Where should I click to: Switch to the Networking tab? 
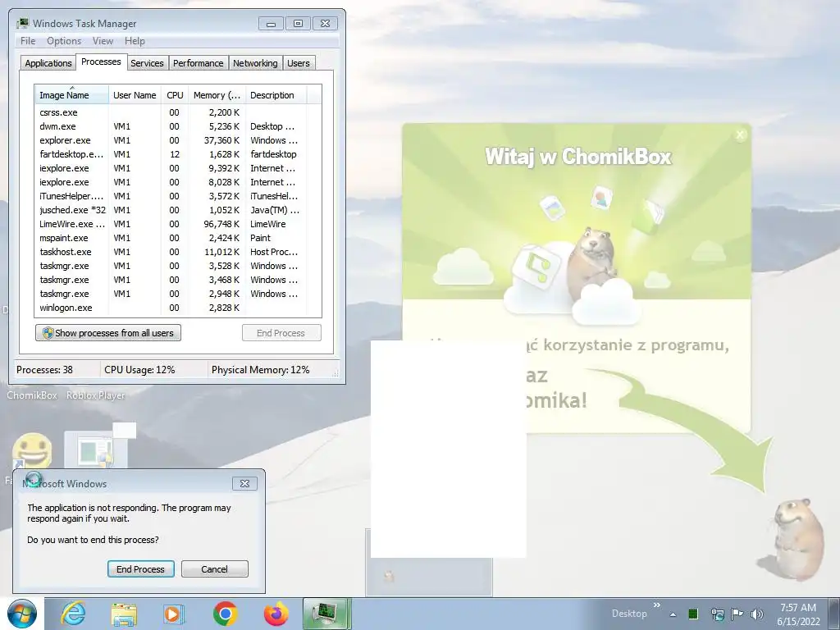pyautogui.click(x=256, y=63)
